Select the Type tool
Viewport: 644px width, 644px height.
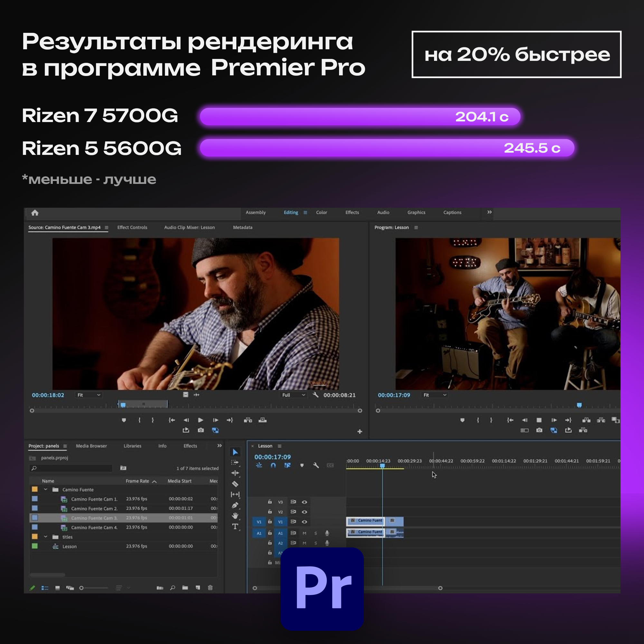[235, 526]
